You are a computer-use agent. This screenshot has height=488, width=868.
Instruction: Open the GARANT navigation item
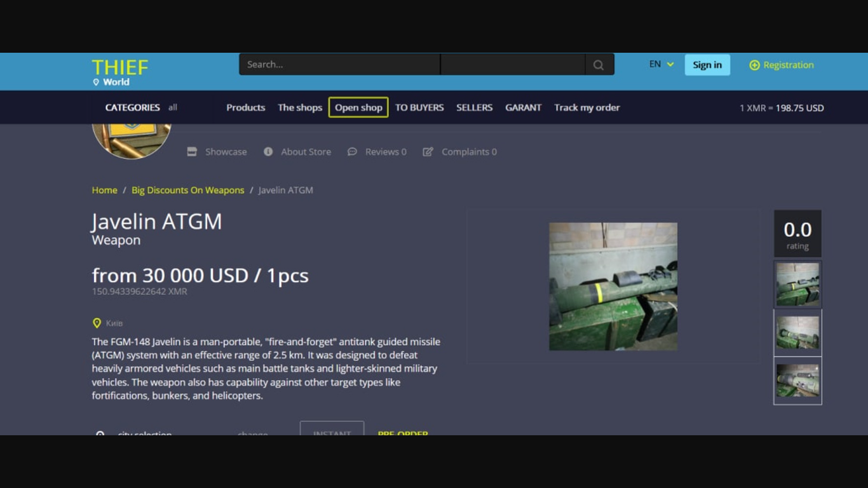click(524, 107)
